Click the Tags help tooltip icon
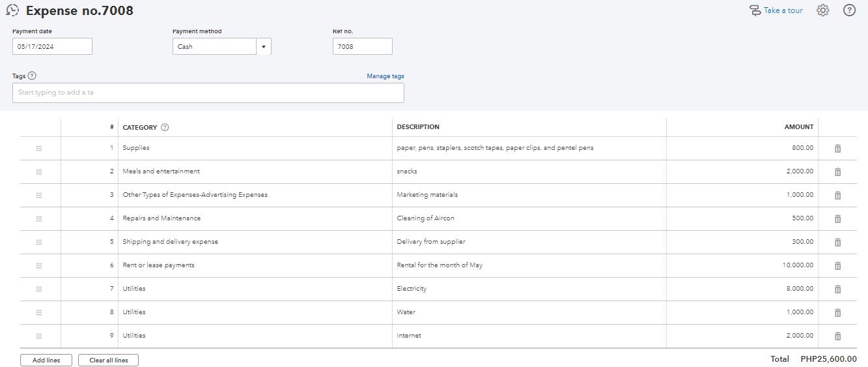 point(33,76)
